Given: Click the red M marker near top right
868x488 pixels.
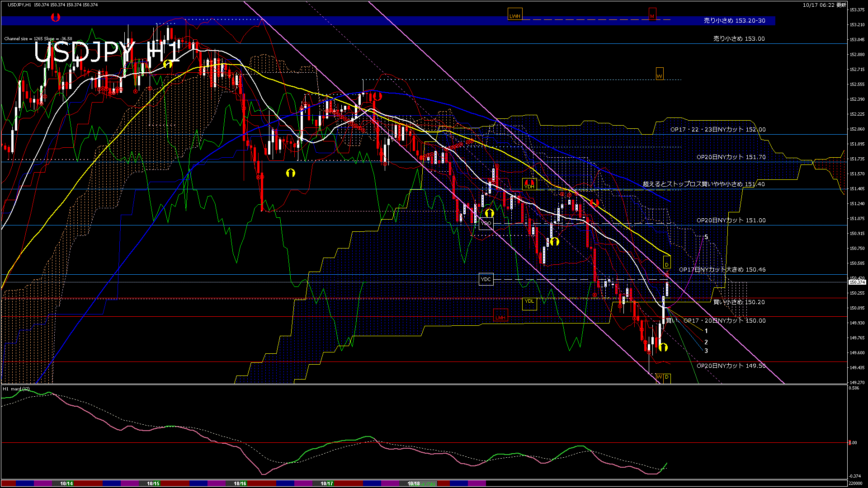Looking at the screenshot, I should click(652, 15).
